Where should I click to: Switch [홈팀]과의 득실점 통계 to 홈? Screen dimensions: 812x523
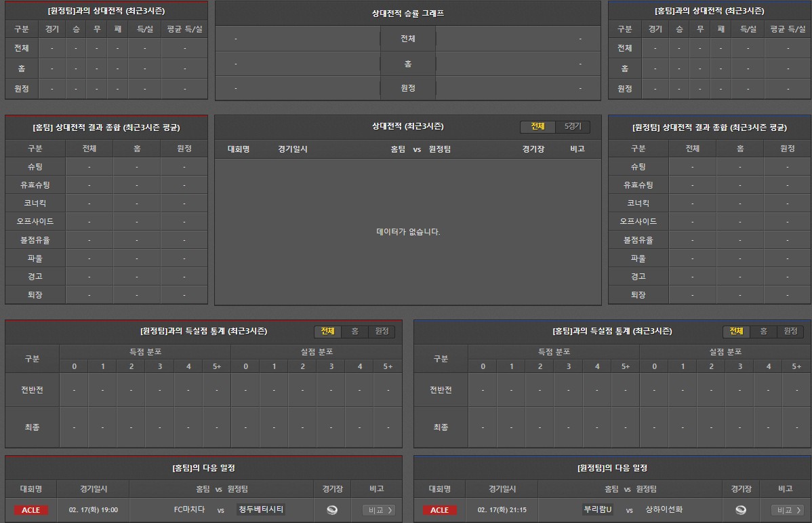pos(763,332)
